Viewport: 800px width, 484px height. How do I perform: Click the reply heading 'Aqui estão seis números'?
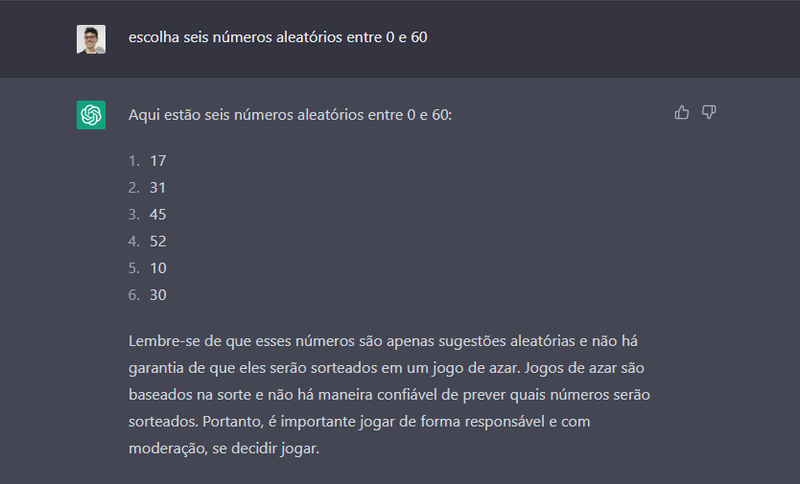[x=290, y=115]
